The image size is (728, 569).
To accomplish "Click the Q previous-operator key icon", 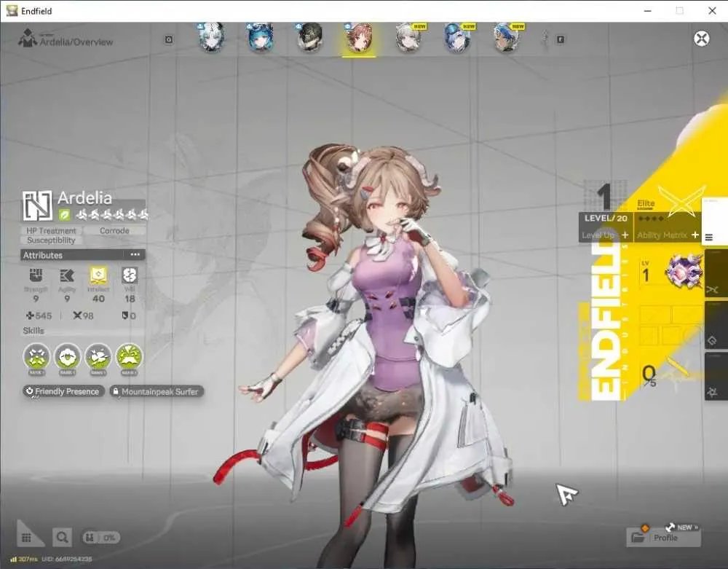I will point(169,40).
